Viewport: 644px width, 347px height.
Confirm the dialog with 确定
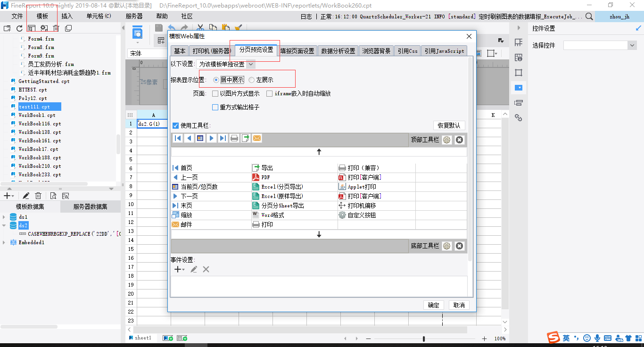tap(434, 305)
